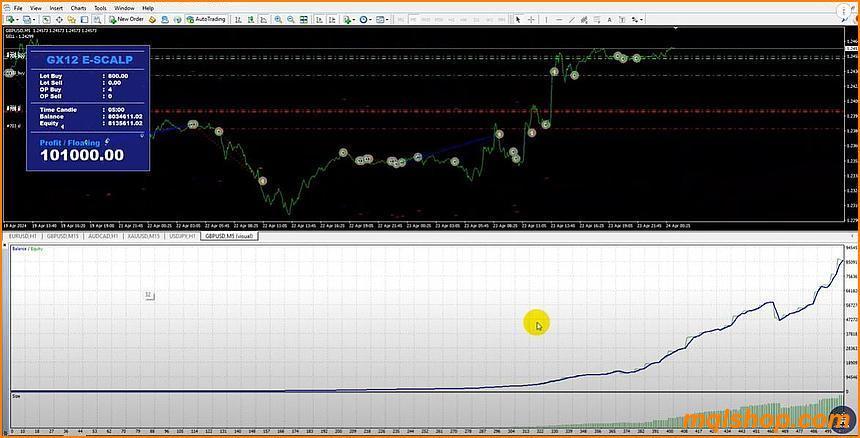This screenshot has height=438, width=860.
Task: Open the Charts menu
Action: point(78,8)
